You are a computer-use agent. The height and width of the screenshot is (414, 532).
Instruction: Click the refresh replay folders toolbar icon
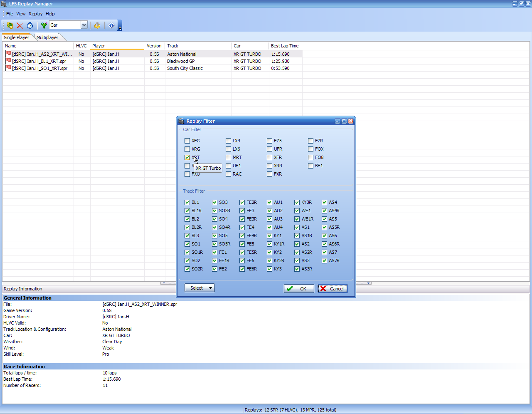pos(10,25)
